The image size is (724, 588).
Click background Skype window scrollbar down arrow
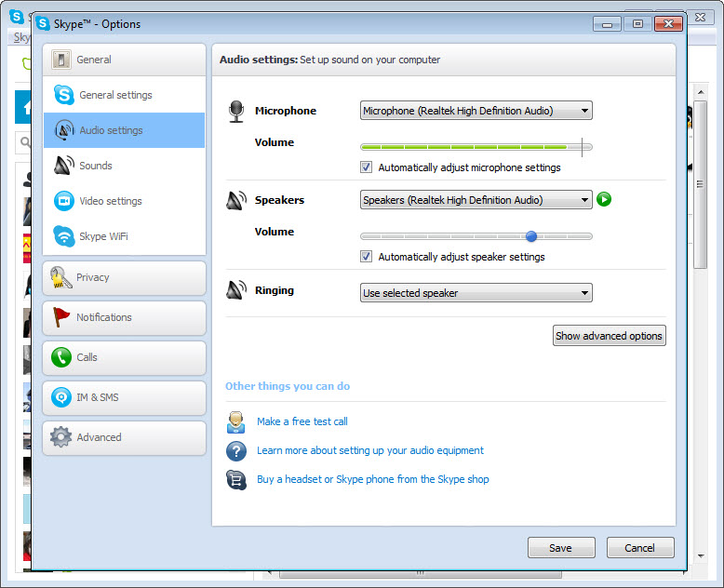[x=701, y=556]
